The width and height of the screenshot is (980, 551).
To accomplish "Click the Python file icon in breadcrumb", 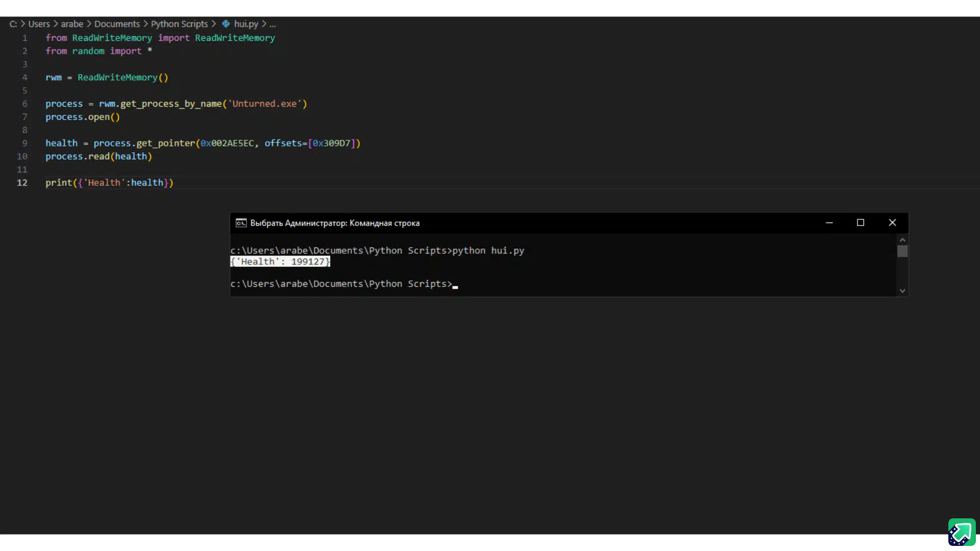I will (x=226, y=24).
